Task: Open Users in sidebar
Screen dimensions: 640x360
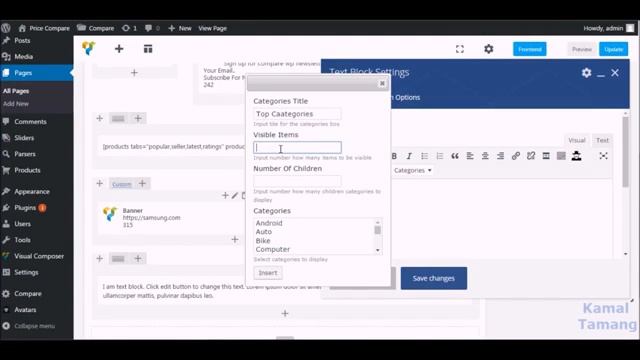Action: (x=22, y=224)
